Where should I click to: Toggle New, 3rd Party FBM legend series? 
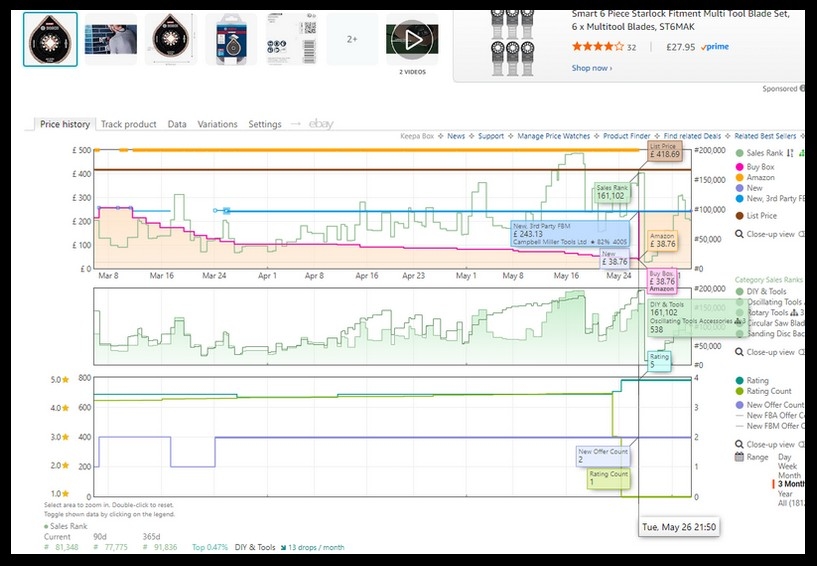pyautogui.click(x=770, y=199)
